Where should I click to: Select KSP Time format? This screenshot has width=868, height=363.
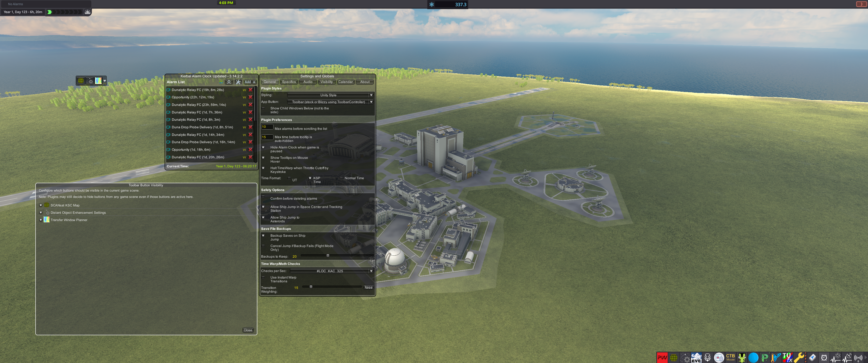click(x=310, y=178)
